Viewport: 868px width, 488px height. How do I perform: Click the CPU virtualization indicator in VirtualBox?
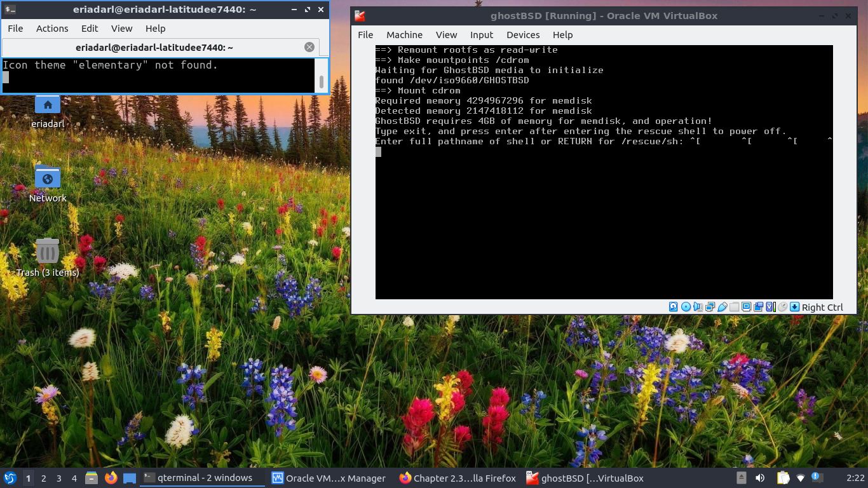pos(770,307)
